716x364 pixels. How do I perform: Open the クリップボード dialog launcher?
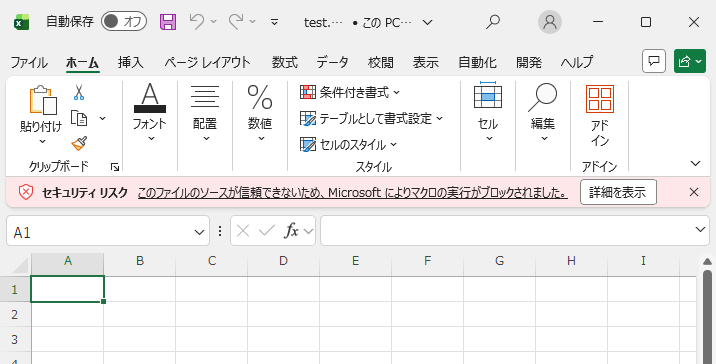coord(115,168)
